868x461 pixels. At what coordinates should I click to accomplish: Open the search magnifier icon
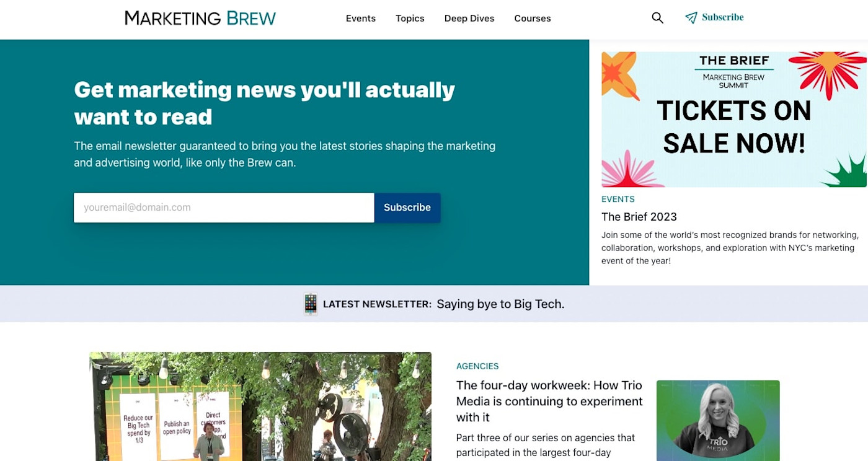(657, 18)
